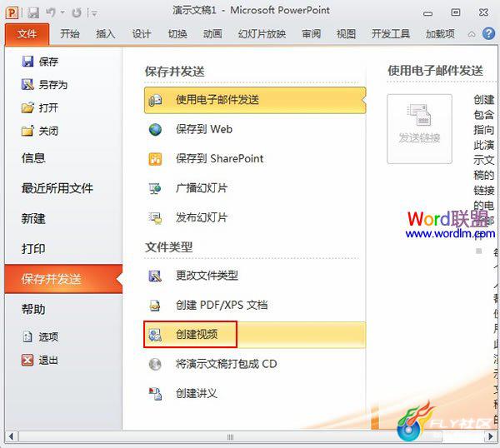Switch to the 加载项 ribbon tab
The image size is (500, 448).
pyautogui.click(x=440, y=34)
